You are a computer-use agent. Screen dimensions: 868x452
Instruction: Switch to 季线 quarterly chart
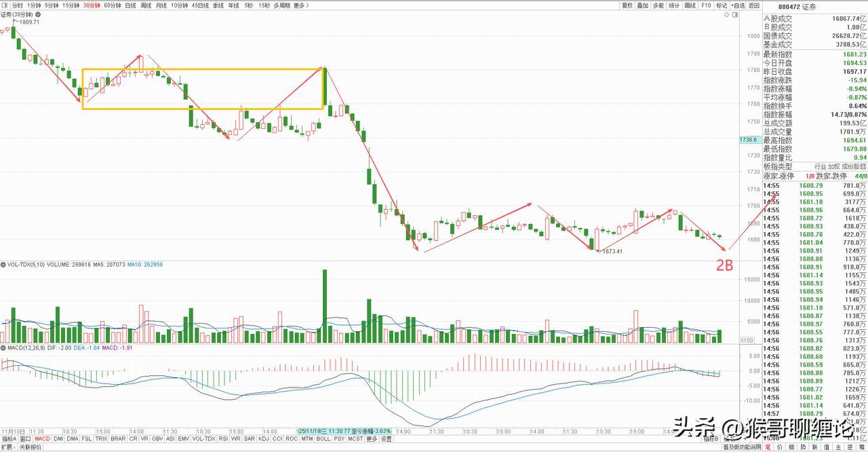218,5
